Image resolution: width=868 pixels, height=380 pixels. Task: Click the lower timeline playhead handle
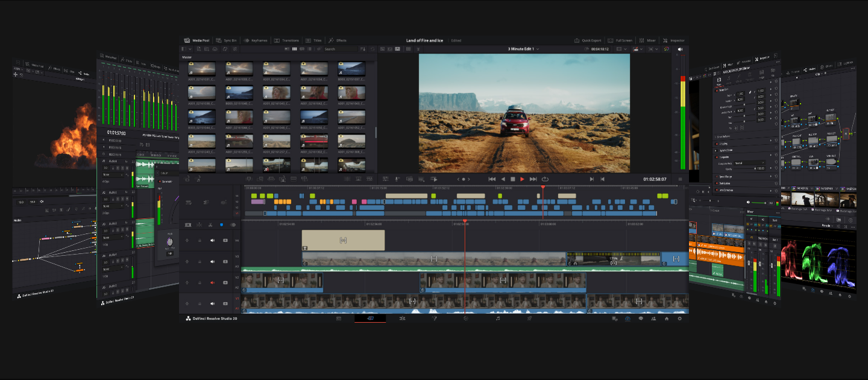[465, 221]
